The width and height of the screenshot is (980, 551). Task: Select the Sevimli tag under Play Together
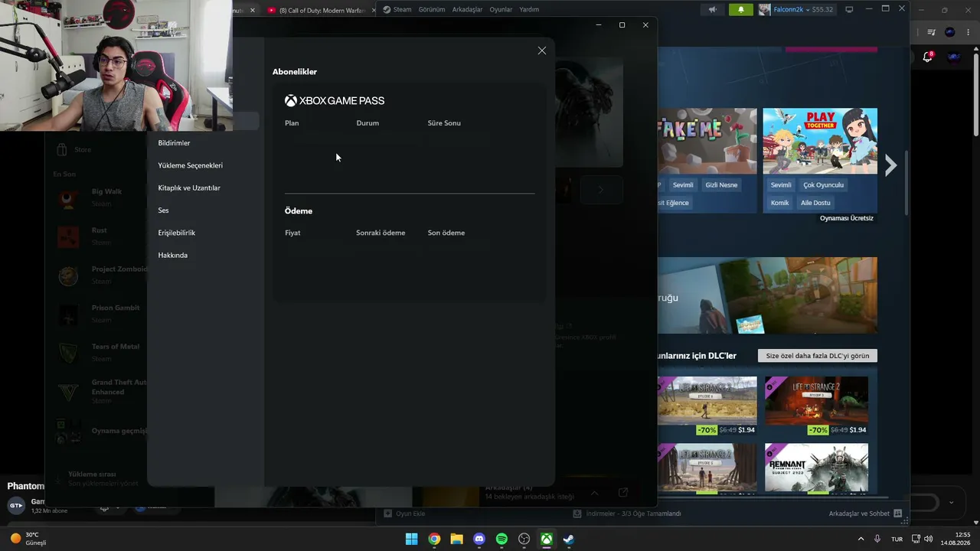(x=781, y=185)
